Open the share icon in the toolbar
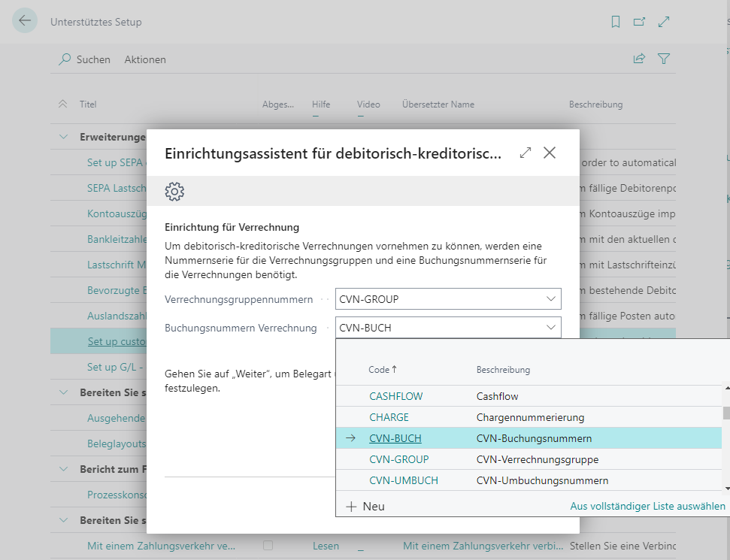 coord(639,59)
